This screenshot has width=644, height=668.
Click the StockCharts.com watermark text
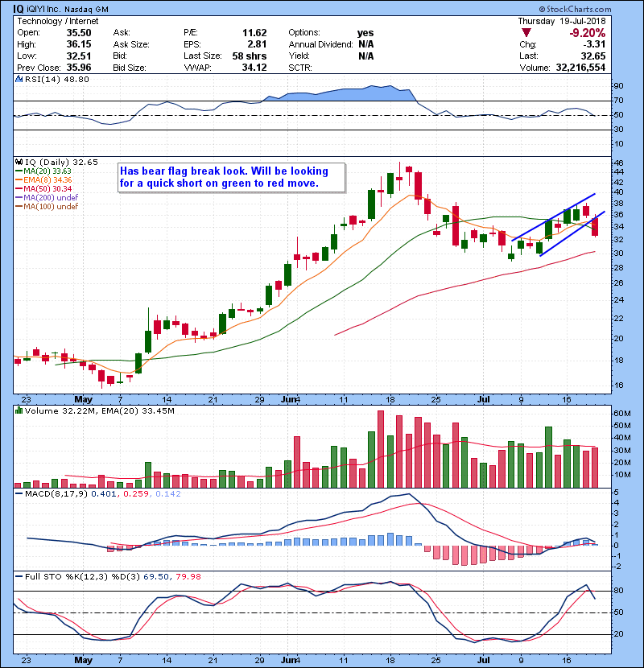pos(575,9)
